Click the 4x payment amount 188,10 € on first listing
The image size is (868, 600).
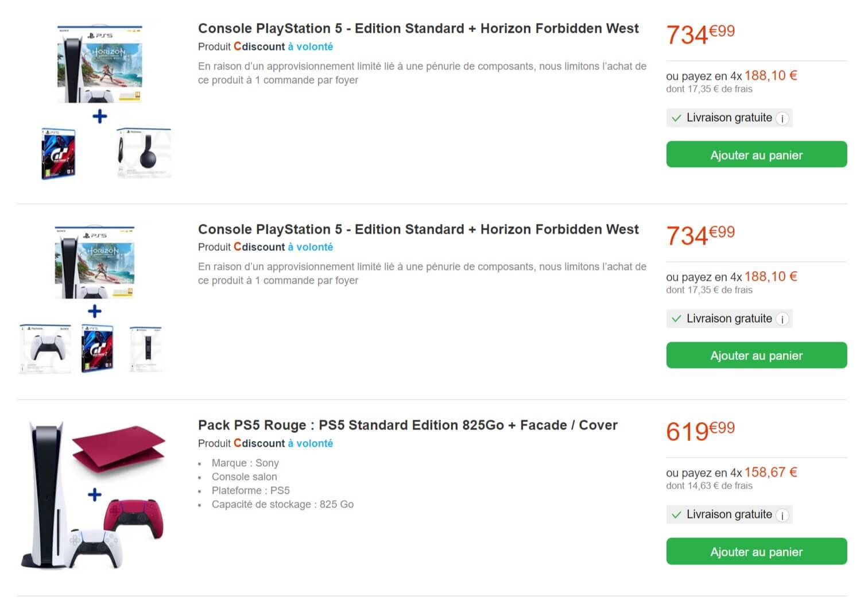770,76
